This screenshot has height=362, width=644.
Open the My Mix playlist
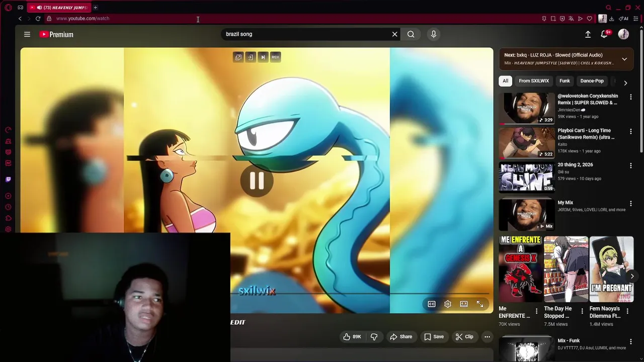(527, 215)
